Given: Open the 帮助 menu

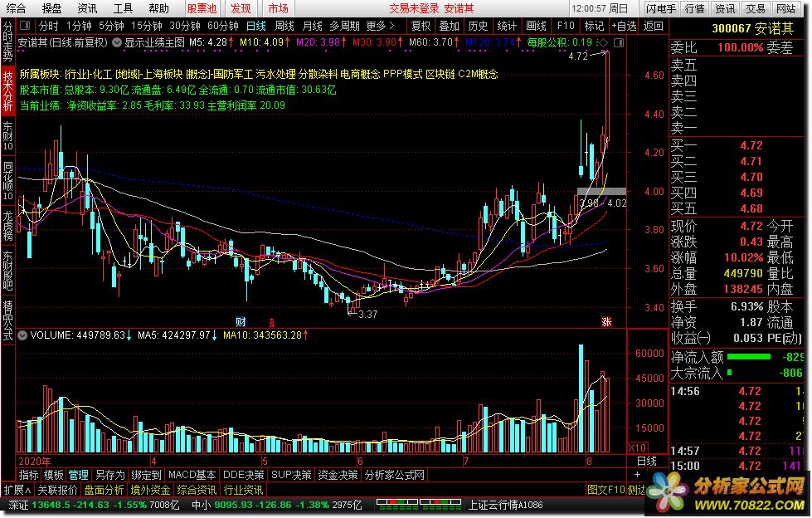Looking at the screenshot, I should 158,8.
